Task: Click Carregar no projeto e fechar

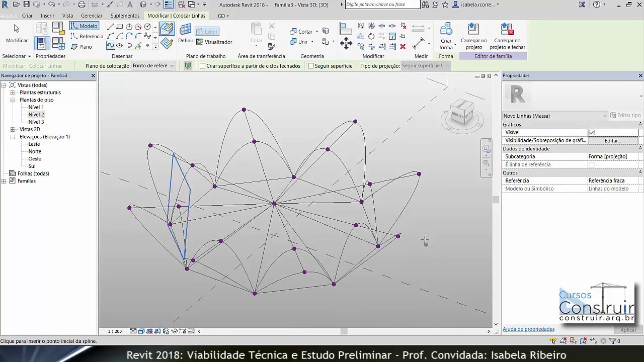Action: pyautogui.click(x=507, y=36)
